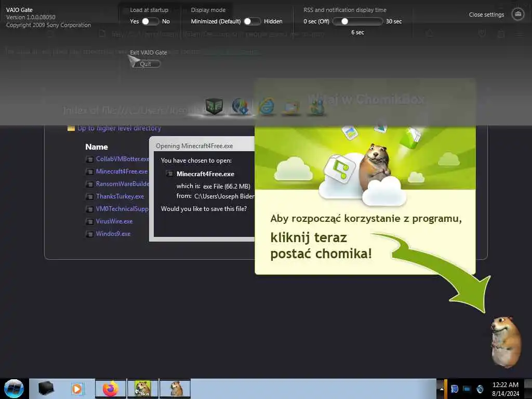Open the VM0TechnicalSupport file link
The width and height of the screenshot is (532, 399).
[x=123, y=209]
